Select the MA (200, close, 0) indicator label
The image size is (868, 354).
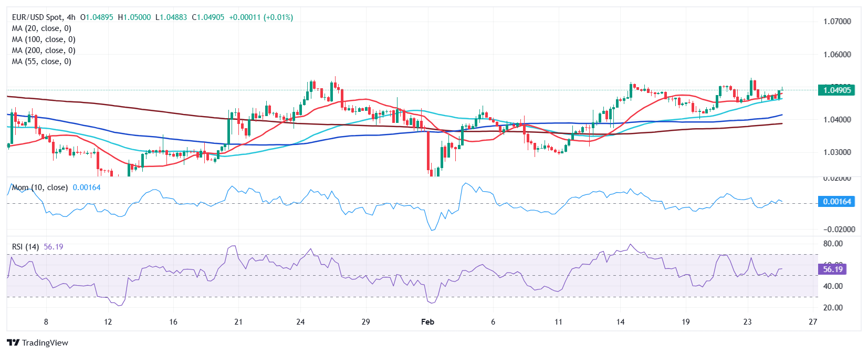[44, 50]
